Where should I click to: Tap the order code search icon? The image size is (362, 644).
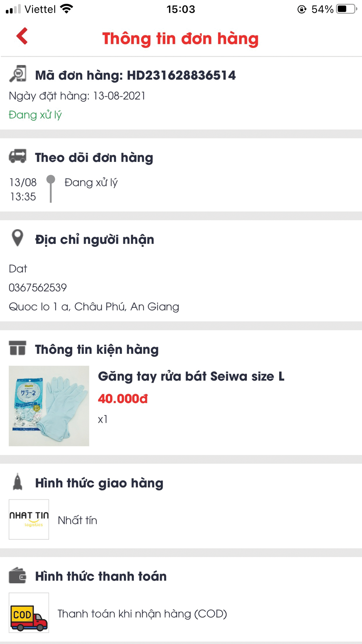click(x=18, y=74)
